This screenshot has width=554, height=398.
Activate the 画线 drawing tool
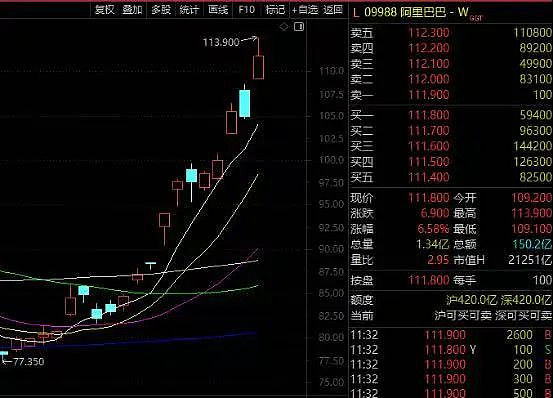pyautogui.click(x=218, y=10)
